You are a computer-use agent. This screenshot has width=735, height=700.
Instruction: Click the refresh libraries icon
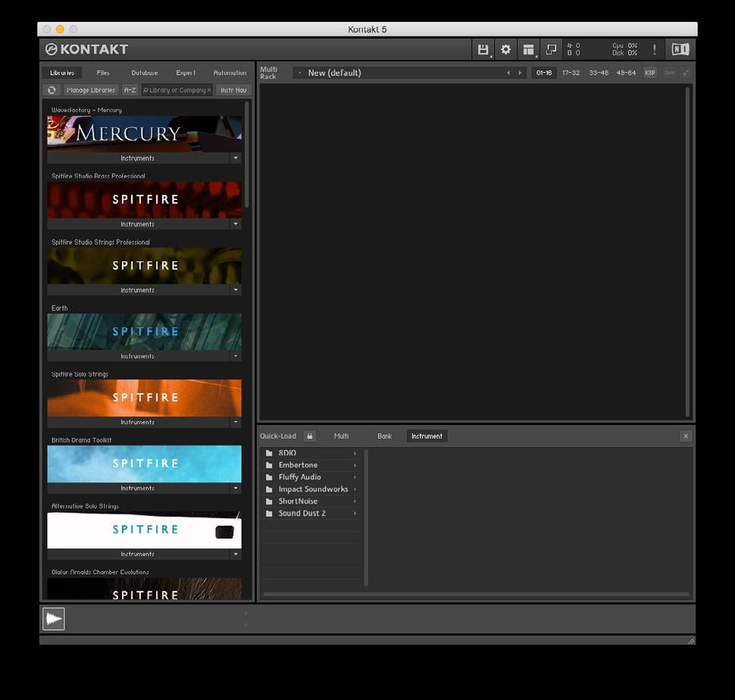click(x=52, y=90)
